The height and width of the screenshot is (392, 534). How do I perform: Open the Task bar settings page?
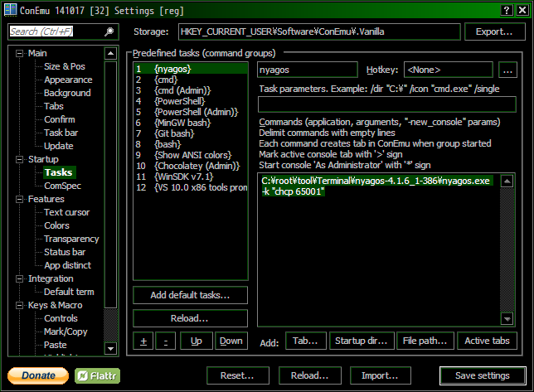[61, 133]
